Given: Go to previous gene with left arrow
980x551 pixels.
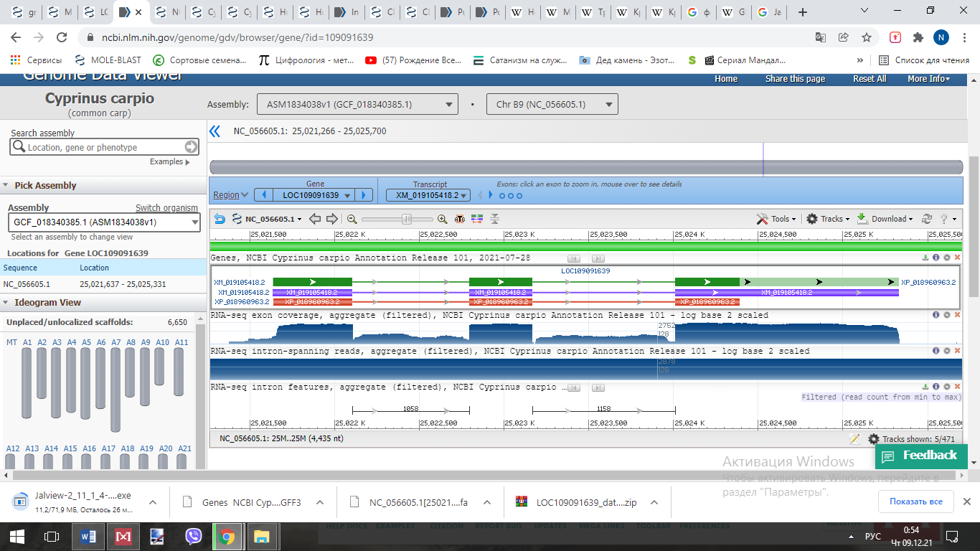Looking at the screenshot, I should [263, 195].
